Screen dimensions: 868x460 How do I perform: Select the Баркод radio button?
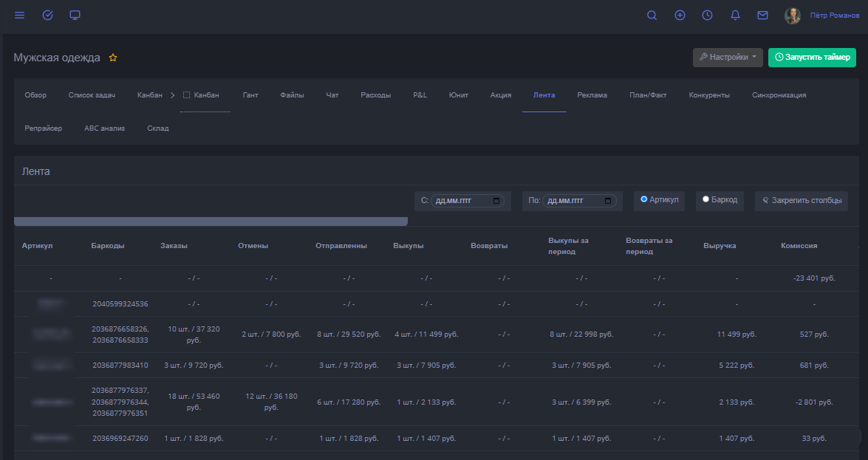(706, 199)
